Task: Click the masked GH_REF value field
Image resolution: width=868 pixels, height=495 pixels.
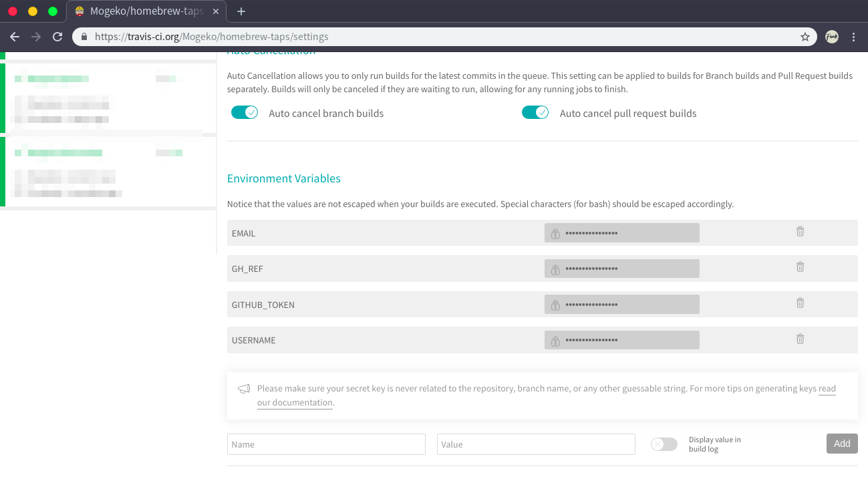Action: (622, 269)
